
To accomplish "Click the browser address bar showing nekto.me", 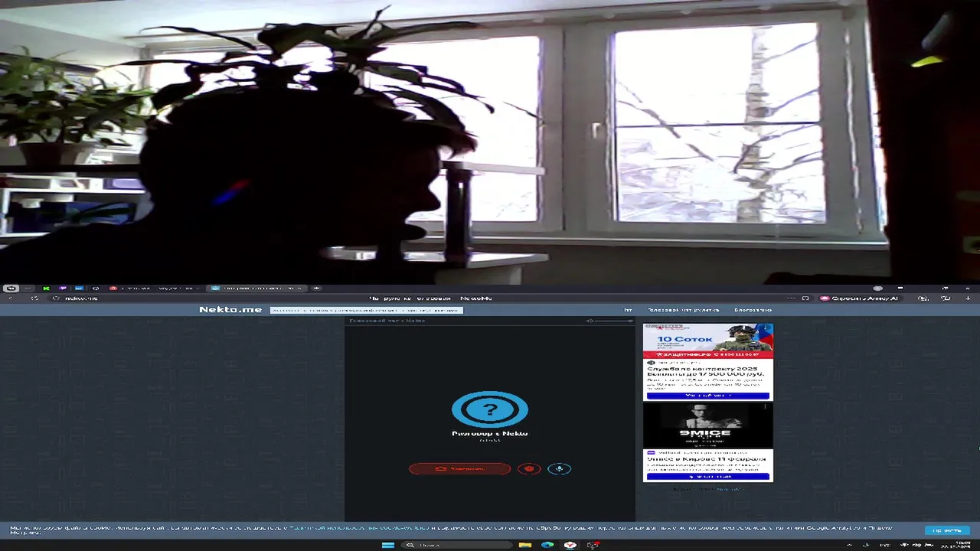I will (x=81, y=298).
